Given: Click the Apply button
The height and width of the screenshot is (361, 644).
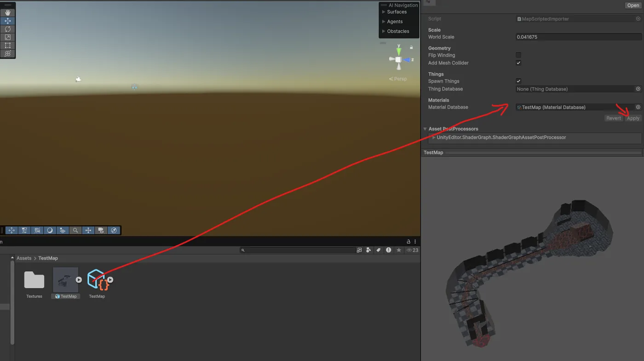Looking at the screenshot, I should click(633, 118).
